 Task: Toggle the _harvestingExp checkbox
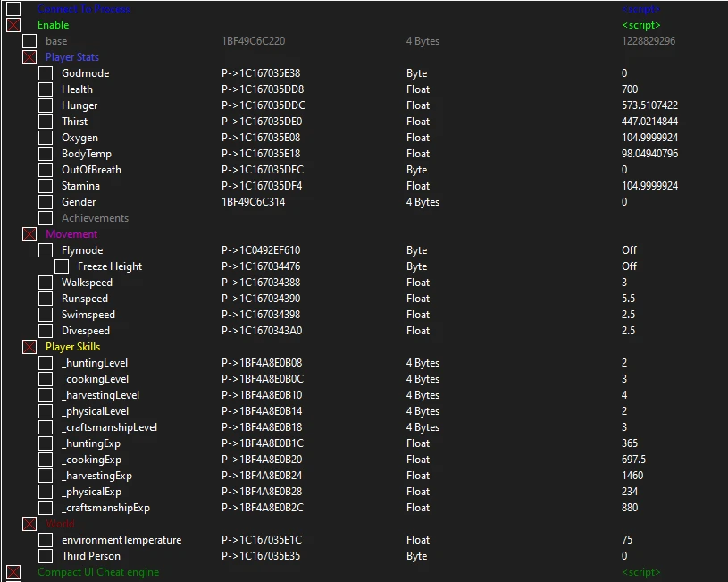click(46, 476)
